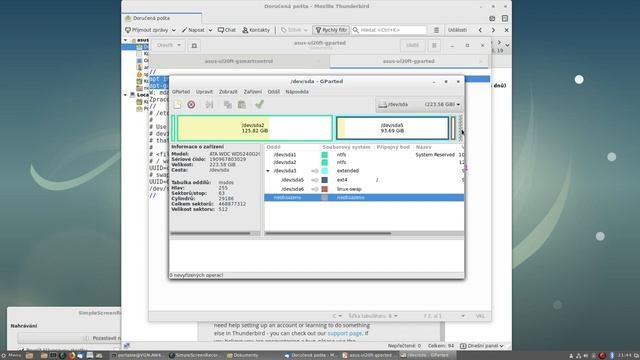The width and height of the screenshot is (640, 360).
Task: Open Chat in the Thunderbird toolbar
Action: click(227, 30)
